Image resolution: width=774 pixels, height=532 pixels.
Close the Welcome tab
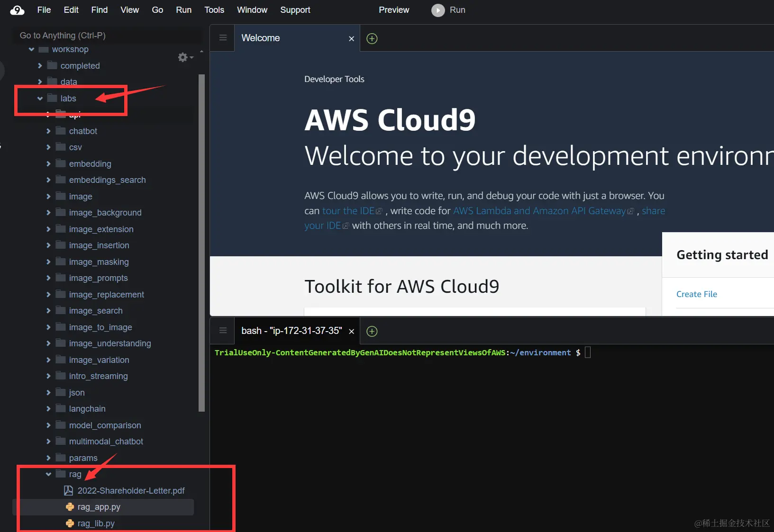(351, 38)
